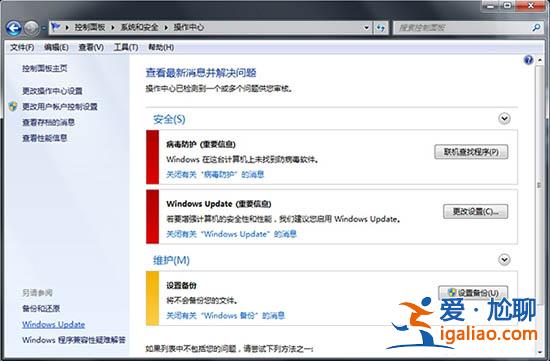
Task: Open the Windows Update sidebar link
Action: click(53, 325)
